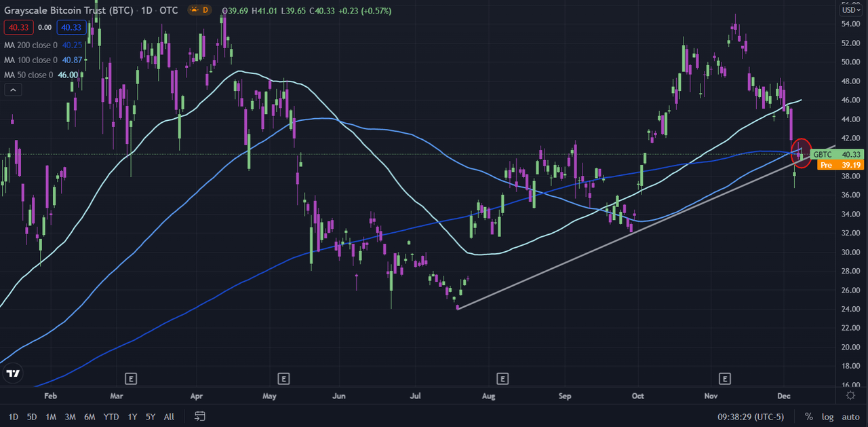Collapse the indicator legend with arrow button
This screenshot has width=868, height=427.
[13, 90]
